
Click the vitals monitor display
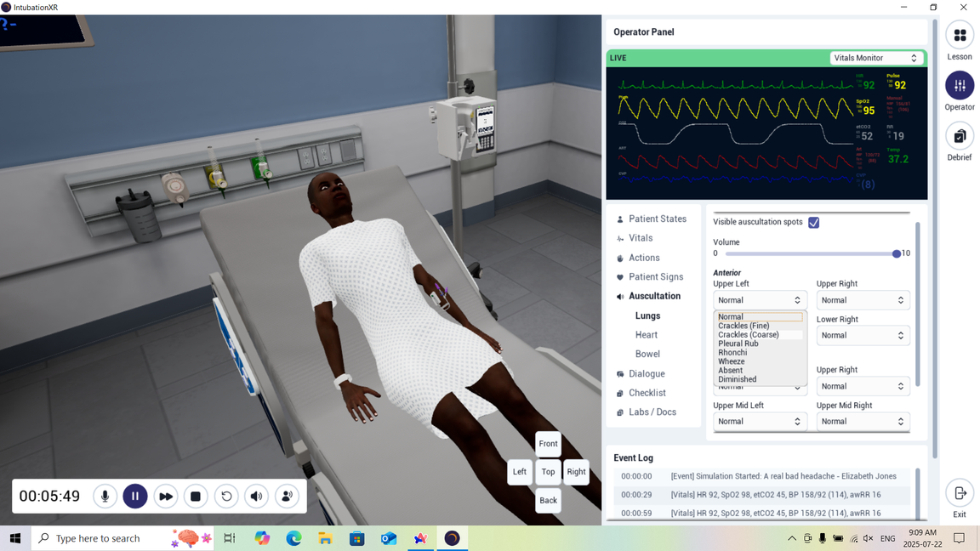766,133
